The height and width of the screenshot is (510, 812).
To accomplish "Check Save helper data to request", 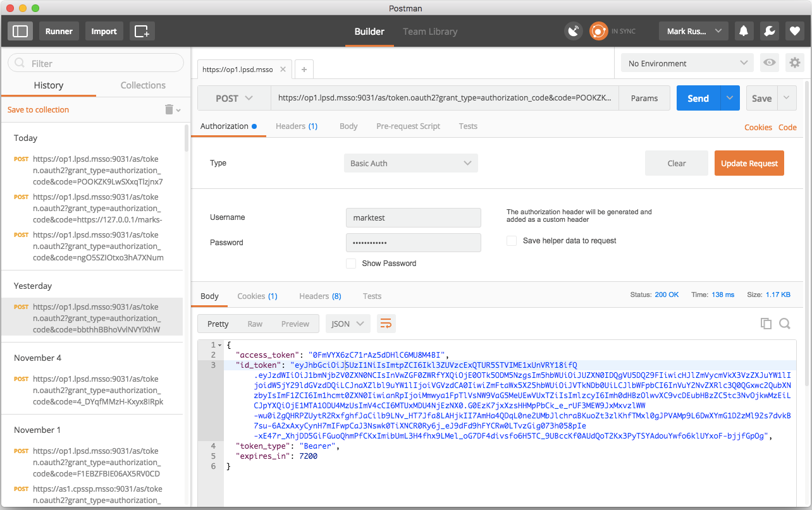I will [512, 241].
